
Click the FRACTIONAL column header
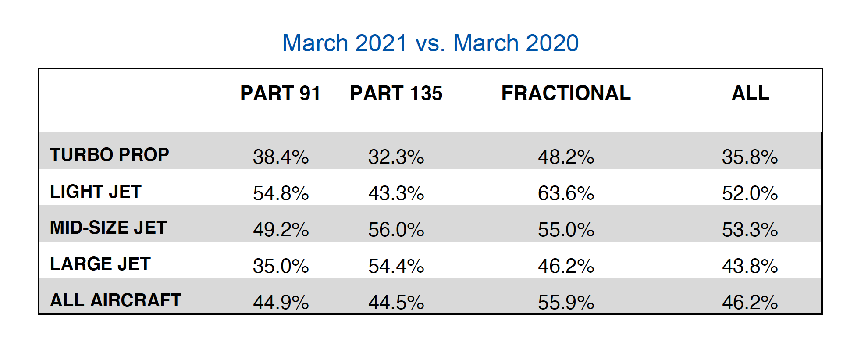coord(566,93)
